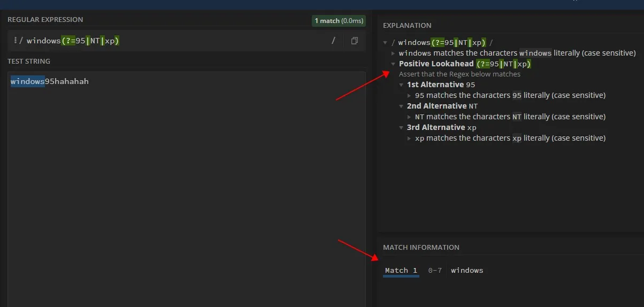Click the regex flags slash field

point(333,41)
